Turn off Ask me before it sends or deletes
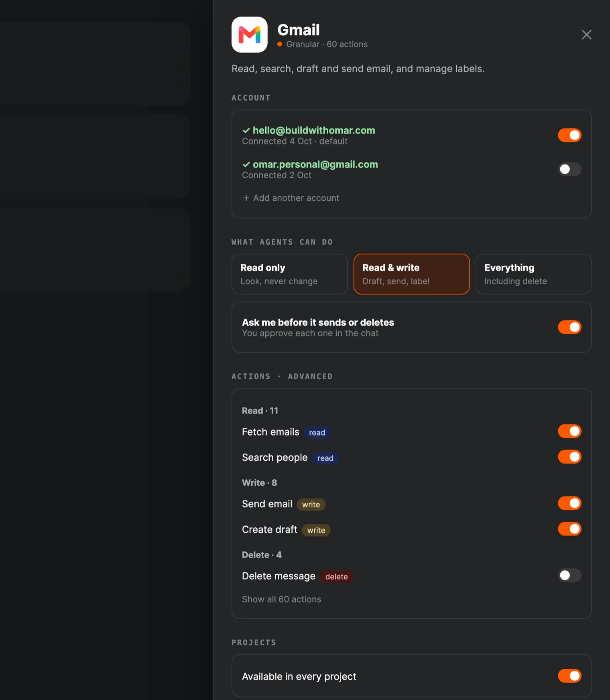This screenshot has width=610, height=700. (569, 327)
